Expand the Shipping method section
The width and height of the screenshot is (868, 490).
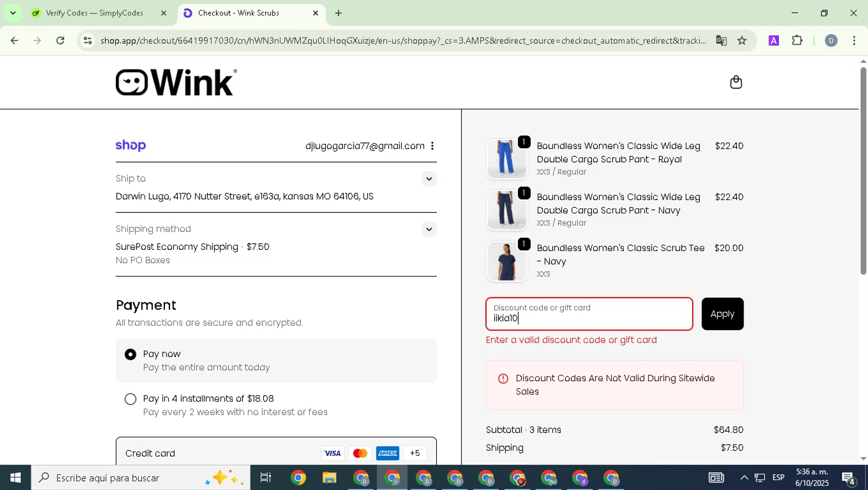(429, 229)
